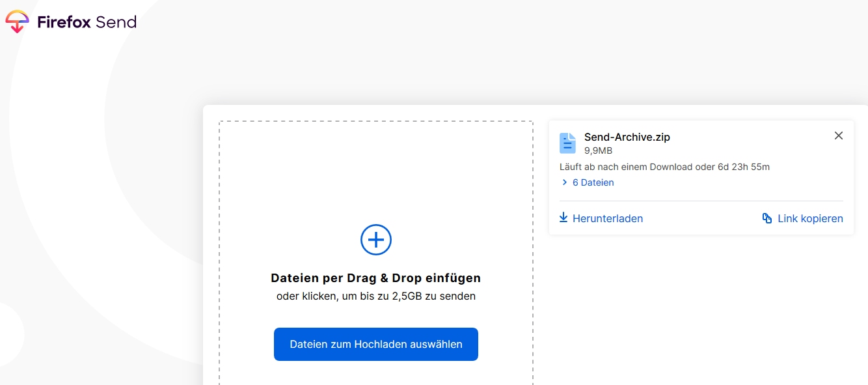Click the Send-Archive.zip file document icon
The height and width of the screenshot is (385, 868).
[x=568, y=143]
